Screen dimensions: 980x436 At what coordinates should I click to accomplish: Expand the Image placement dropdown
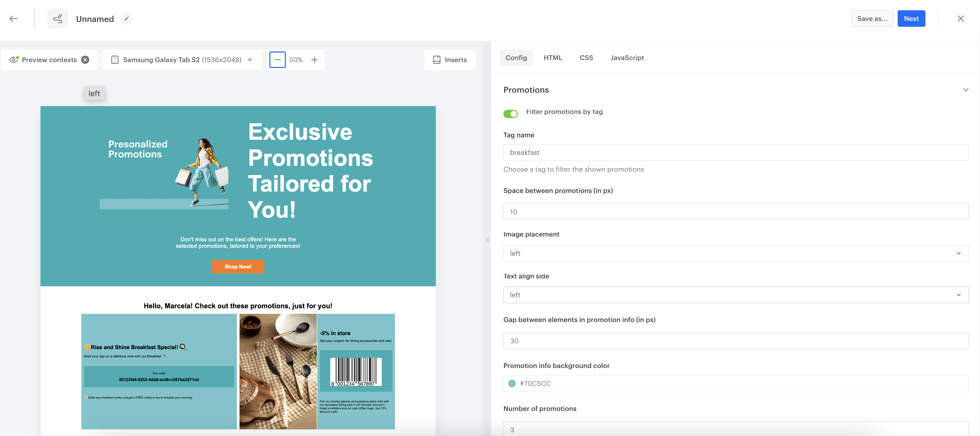[736, 253]
